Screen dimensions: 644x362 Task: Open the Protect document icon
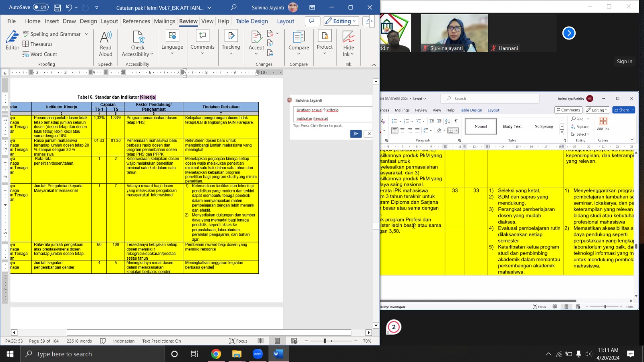click(x=324, y=37)
